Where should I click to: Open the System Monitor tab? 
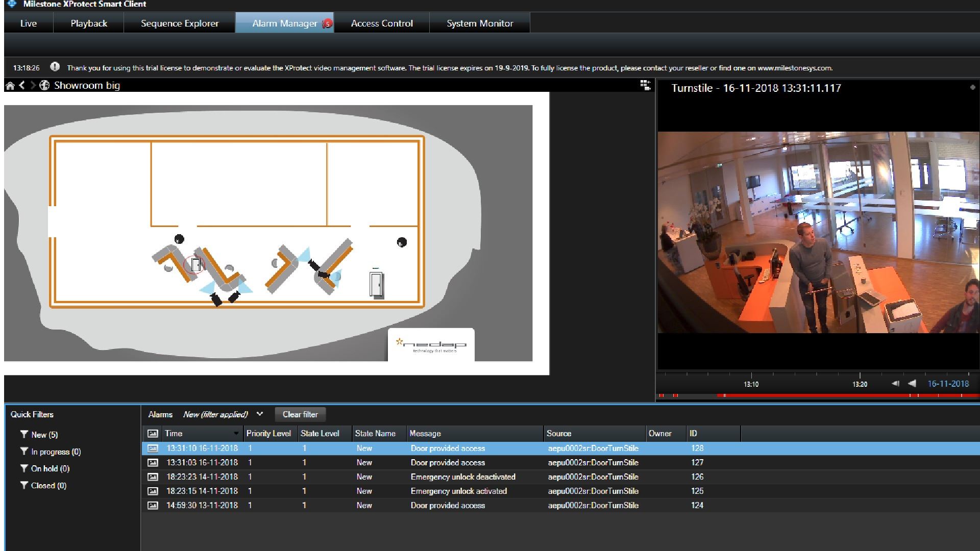tap(480, 23)
